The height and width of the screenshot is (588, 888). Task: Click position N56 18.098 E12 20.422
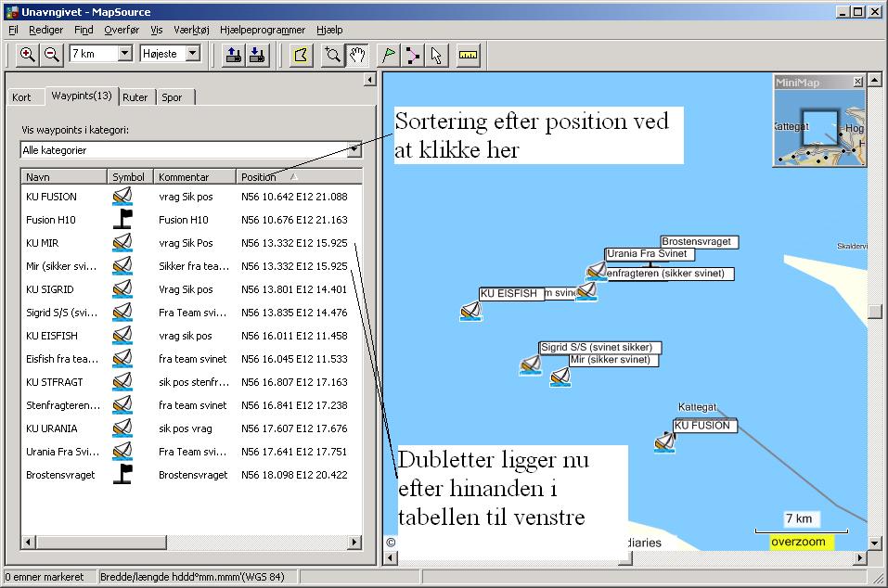tap(294, 475)
